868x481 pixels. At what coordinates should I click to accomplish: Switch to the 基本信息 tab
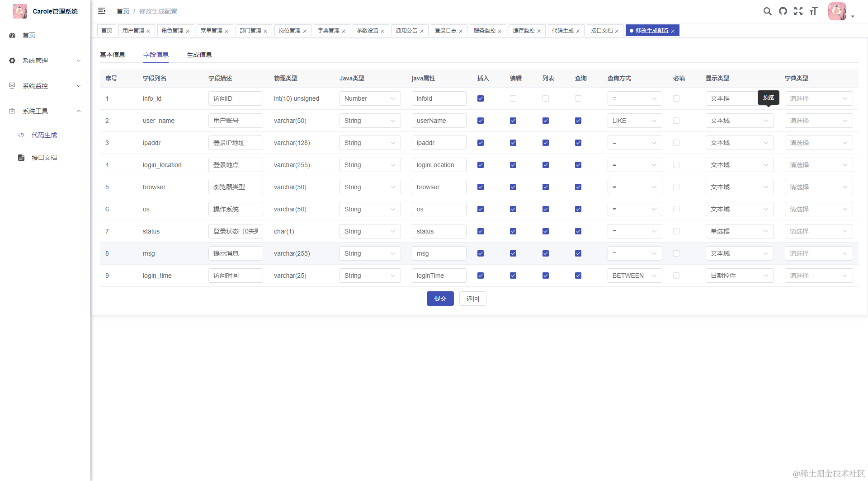coord(113,55)
